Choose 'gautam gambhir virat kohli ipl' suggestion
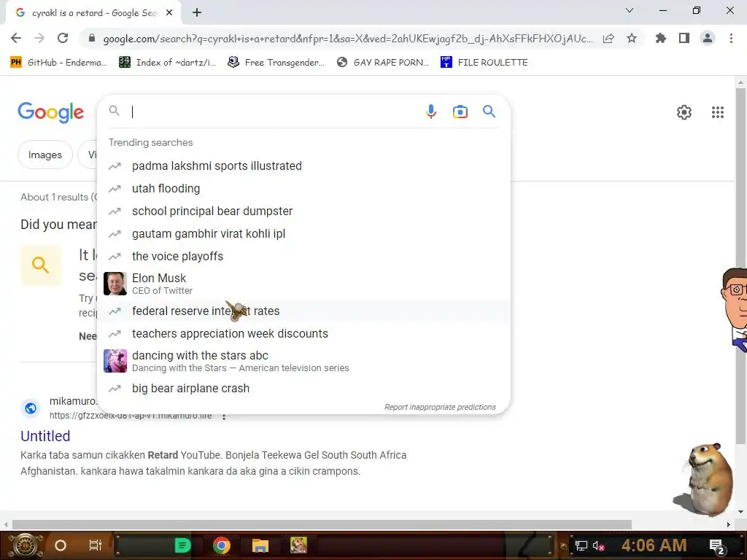 pyautogui.click(x=303, y=234)
